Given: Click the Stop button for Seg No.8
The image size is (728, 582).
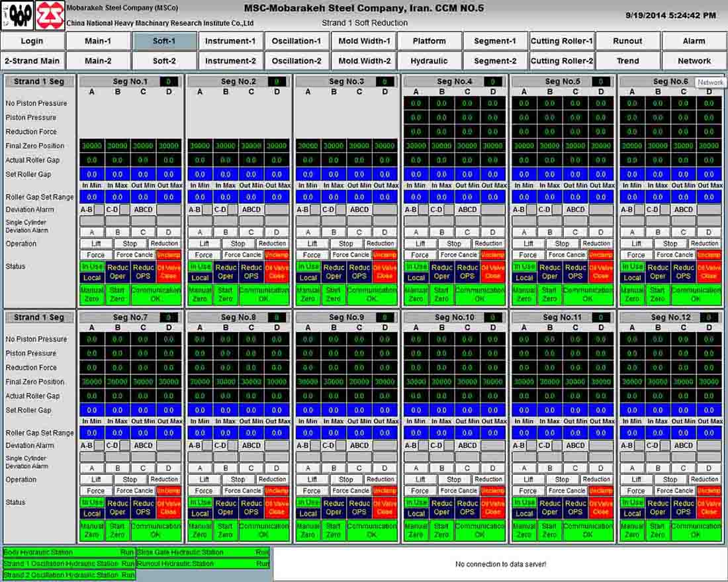Looking at the screenshot, I should click(238, 479).
